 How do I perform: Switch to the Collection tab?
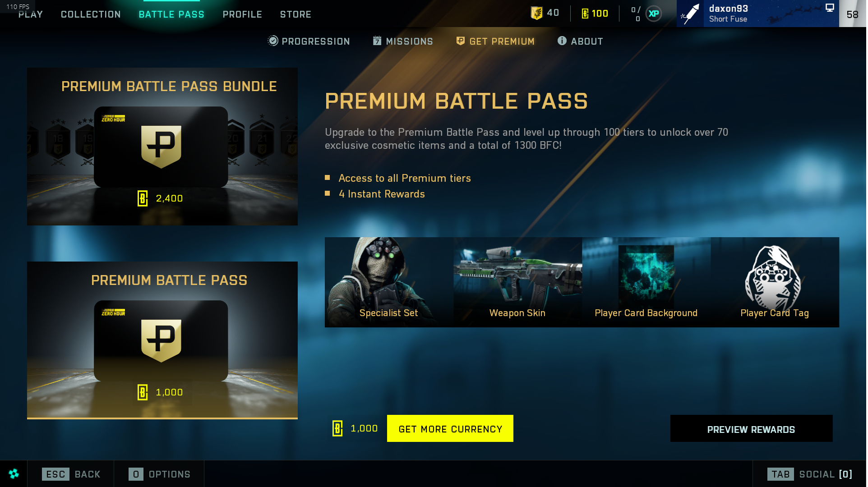[91, 14]
